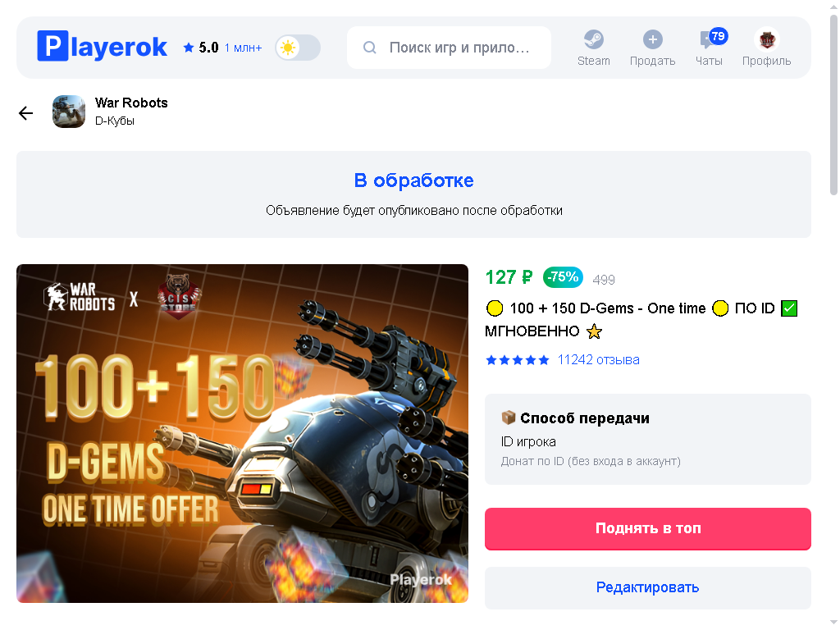Click the Способ передачи info panel

(648, 440)
